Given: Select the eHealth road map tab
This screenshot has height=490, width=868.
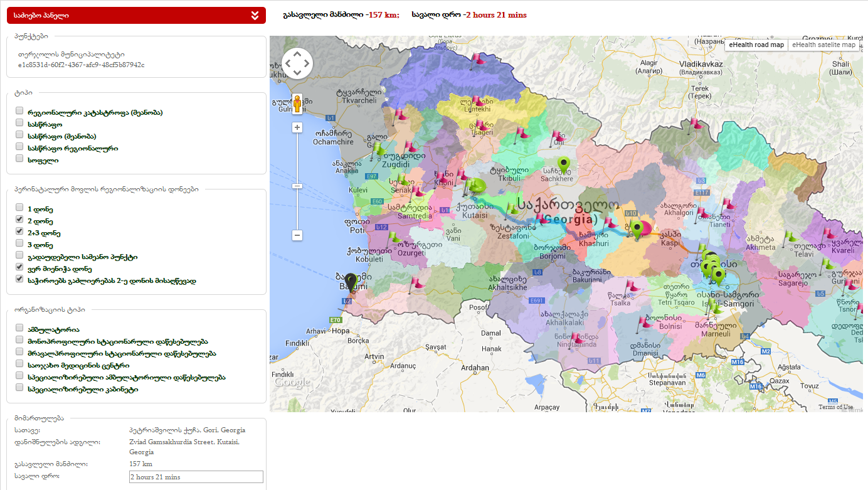Looking at the screenshot, I should pyautogui.click(x=756, y=45).
